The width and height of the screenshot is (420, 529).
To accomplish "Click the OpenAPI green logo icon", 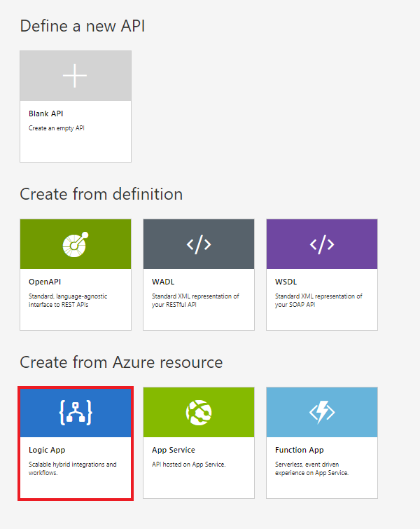I will pyautogui.click(x=75, y=244).
